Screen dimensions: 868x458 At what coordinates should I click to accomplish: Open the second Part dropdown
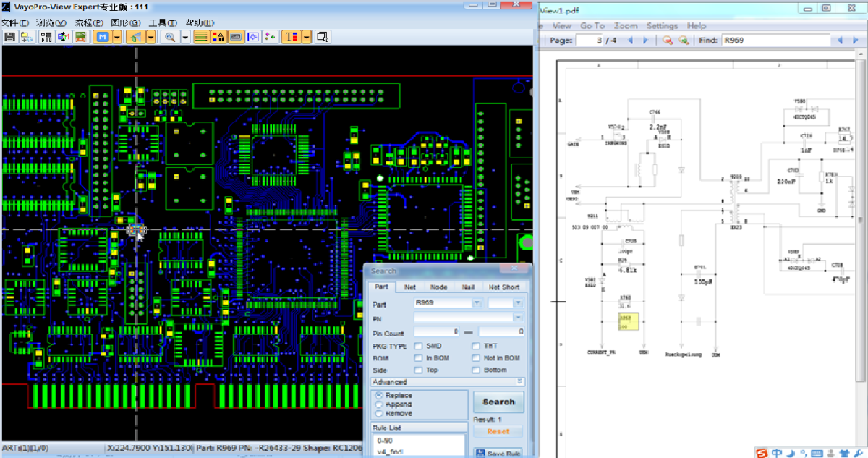click(518, 303)
